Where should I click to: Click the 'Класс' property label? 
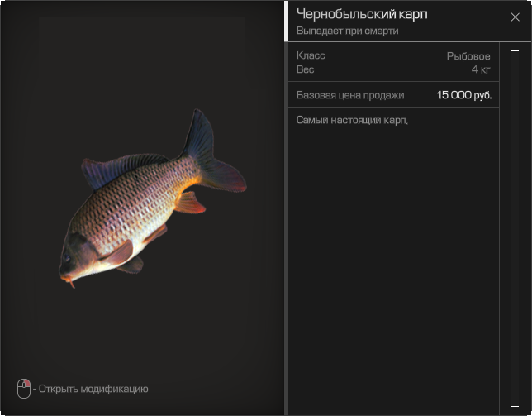click(311, 56)
